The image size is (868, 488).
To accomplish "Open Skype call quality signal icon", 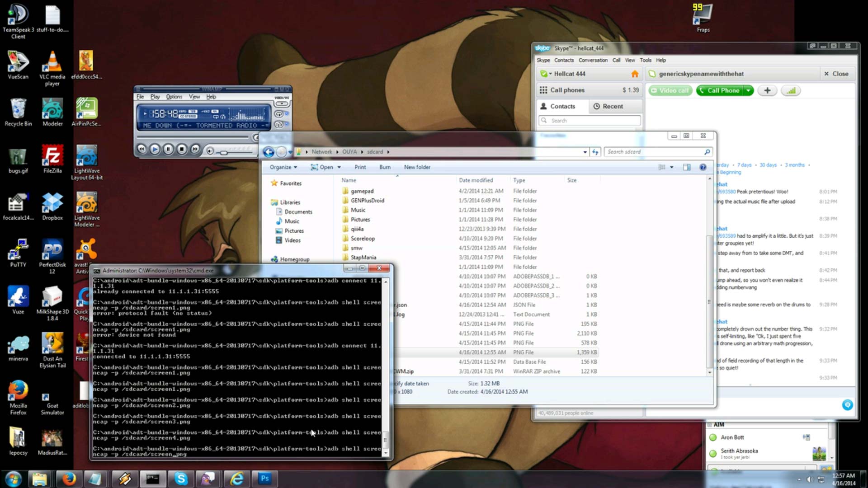I will click(x=791, y=90).
